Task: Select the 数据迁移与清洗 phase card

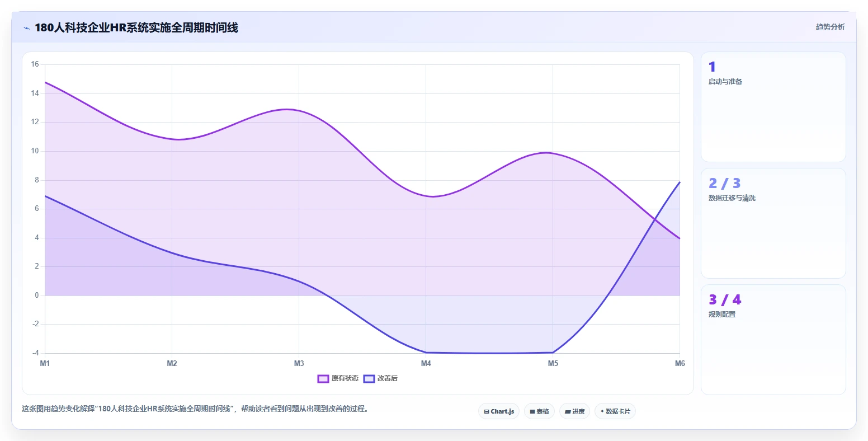Action: 773,223
